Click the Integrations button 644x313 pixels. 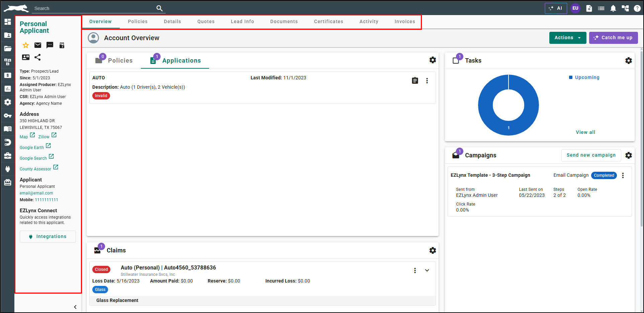[x=48, y=237]
